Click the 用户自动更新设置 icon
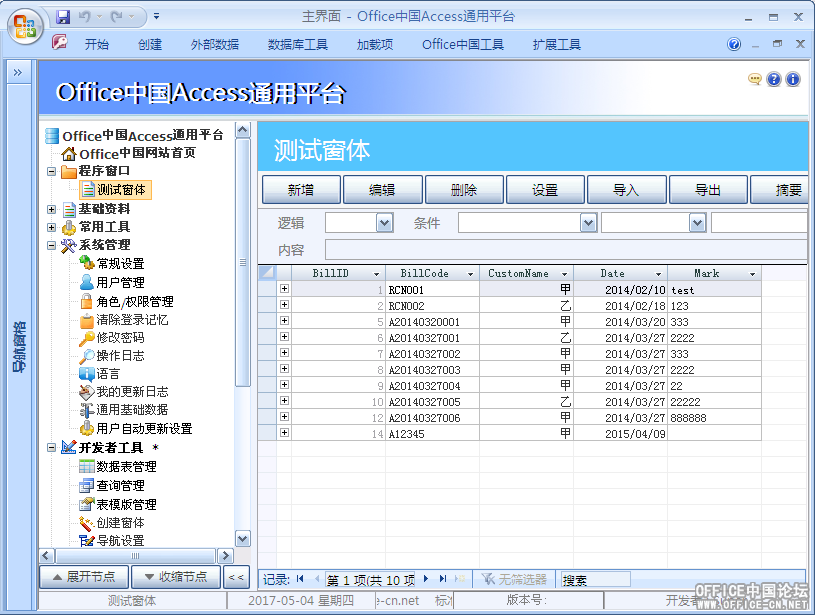This screenshot has height=615, width=815. [x=87, y=428]
